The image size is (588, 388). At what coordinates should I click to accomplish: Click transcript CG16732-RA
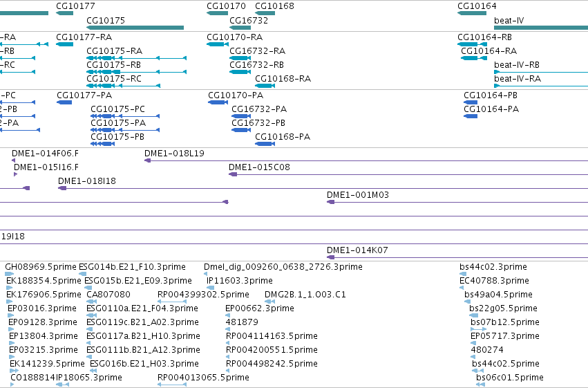pyautogui.click(x=240, y=58)
